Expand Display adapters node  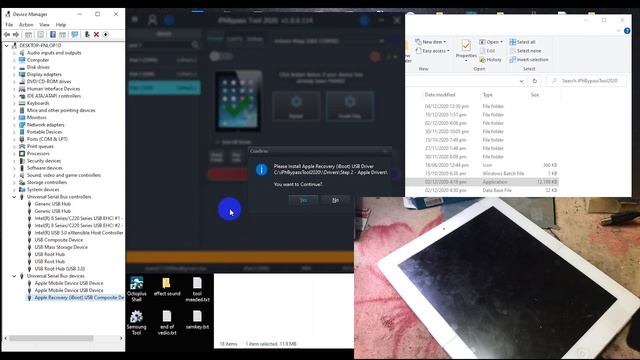(14, 75)
